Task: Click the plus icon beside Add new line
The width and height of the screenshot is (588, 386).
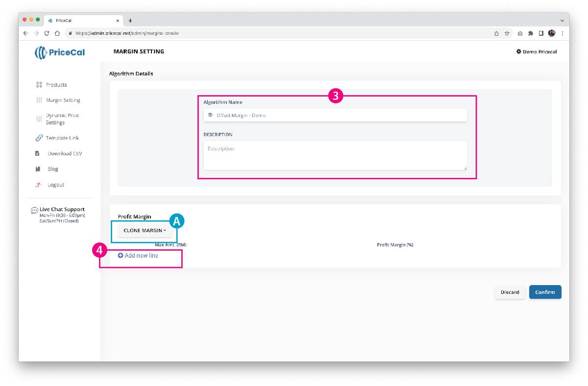Action: point(121,256)
